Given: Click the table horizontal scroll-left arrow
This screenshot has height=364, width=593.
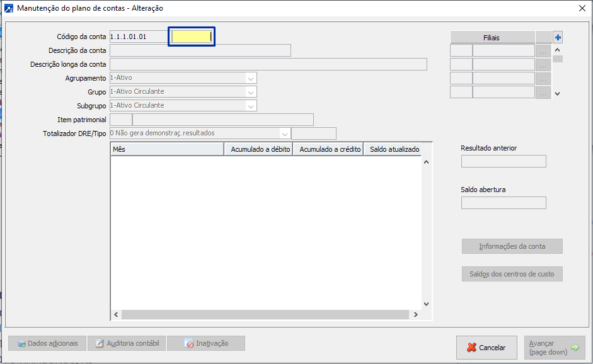Looking at the screenshot, I should click(116, 314).
